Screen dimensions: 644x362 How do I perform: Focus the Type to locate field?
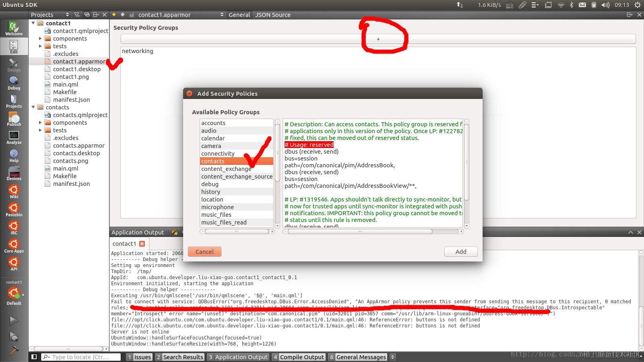[x=81, y=357]
